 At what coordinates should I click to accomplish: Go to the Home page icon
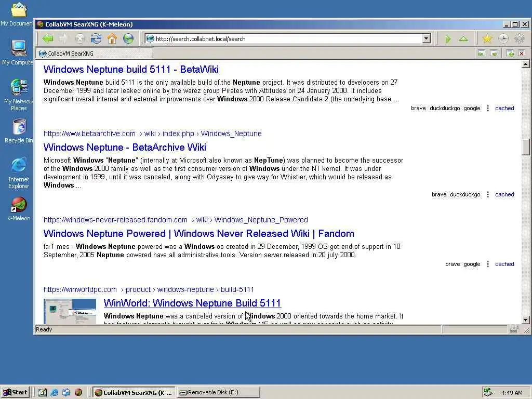tap(112, 38)
